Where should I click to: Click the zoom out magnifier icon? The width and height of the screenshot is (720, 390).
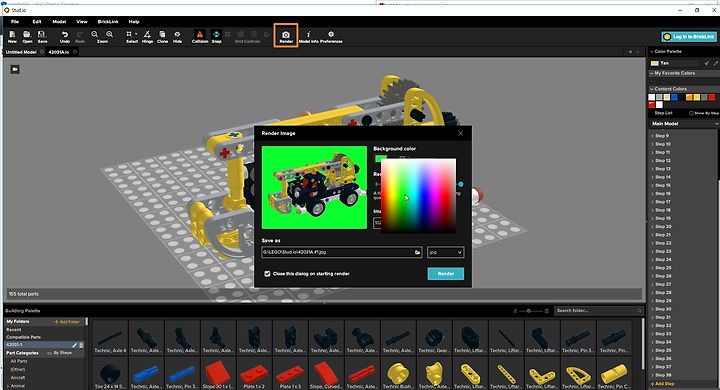(x=95, y=34)
